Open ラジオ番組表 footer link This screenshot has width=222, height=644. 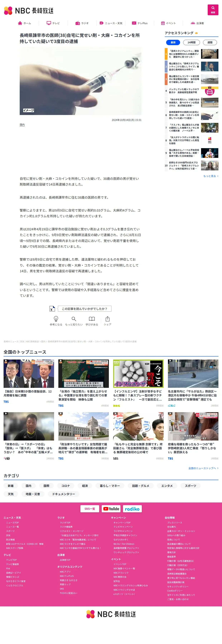tap(66, 527)
